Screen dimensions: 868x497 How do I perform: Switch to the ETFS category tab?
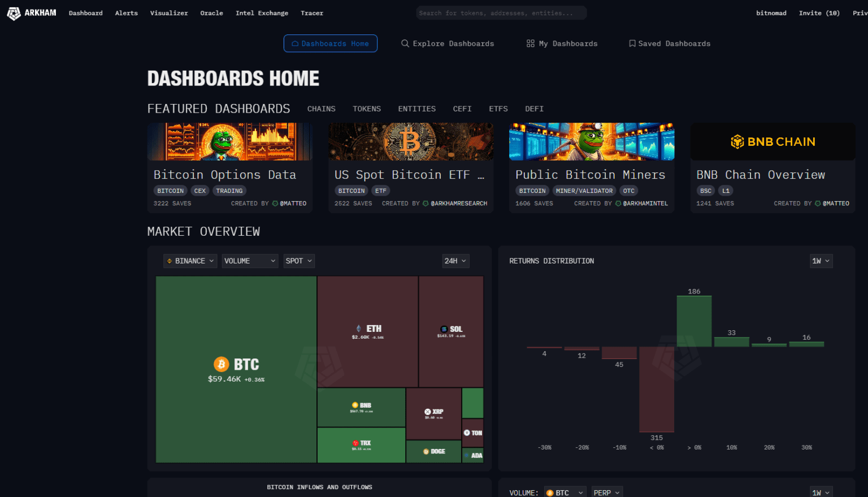pyautogui.click(x=498, y=109)
